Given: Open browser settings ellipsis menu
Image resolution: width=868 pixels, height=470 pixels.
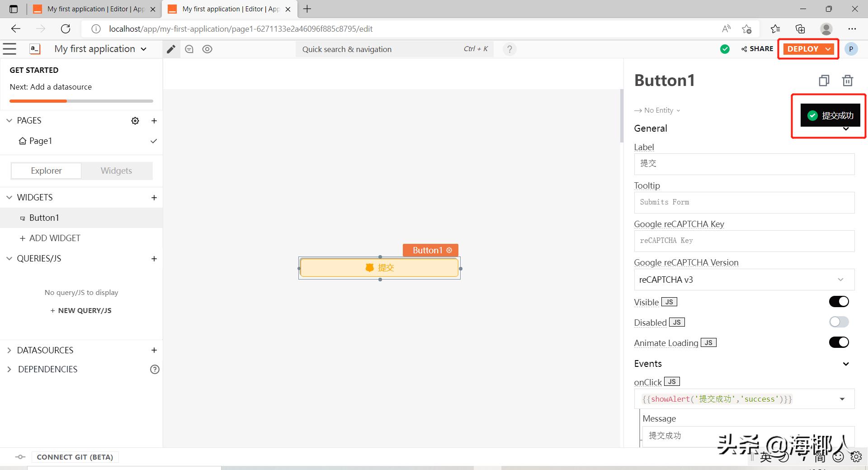Looking at the screenshot, I should pos(852,29).
